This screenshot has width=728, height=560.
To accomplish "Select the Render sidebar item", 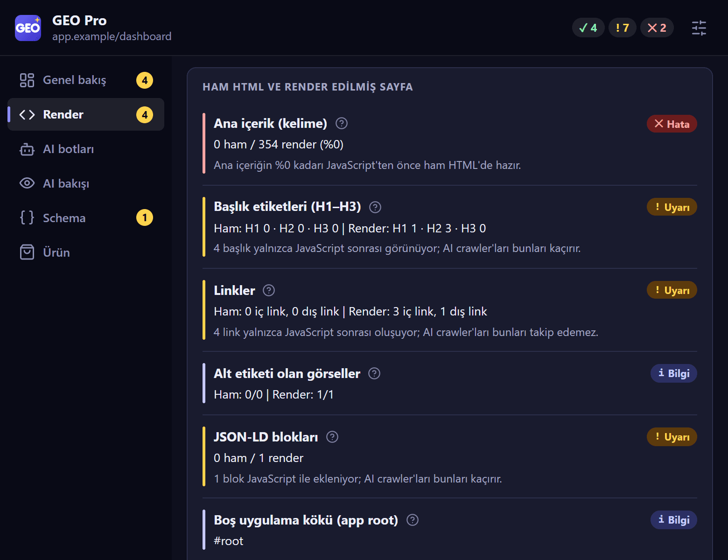I will (x=86, y=114).
